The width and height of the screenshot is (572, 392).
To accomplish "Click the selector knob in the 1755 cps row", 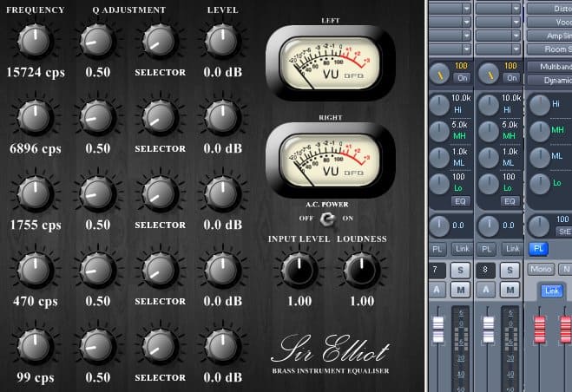I will [157, 193].
